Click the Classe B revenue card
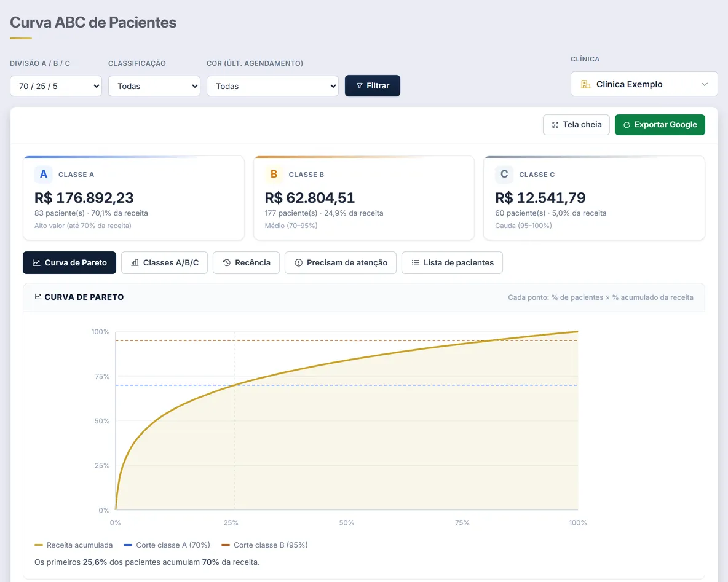Viewport: 728px width, 582px height. pos(364,198)
